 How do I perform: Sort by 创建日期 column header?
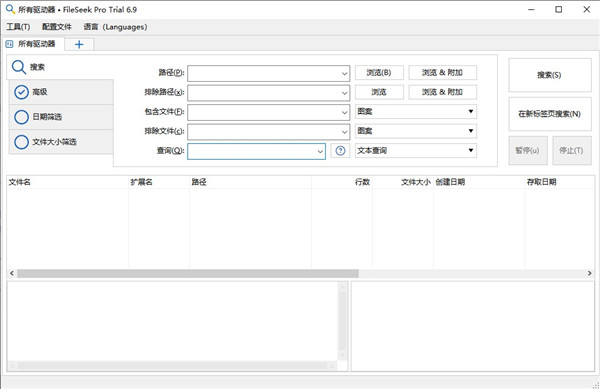[479, 182]
